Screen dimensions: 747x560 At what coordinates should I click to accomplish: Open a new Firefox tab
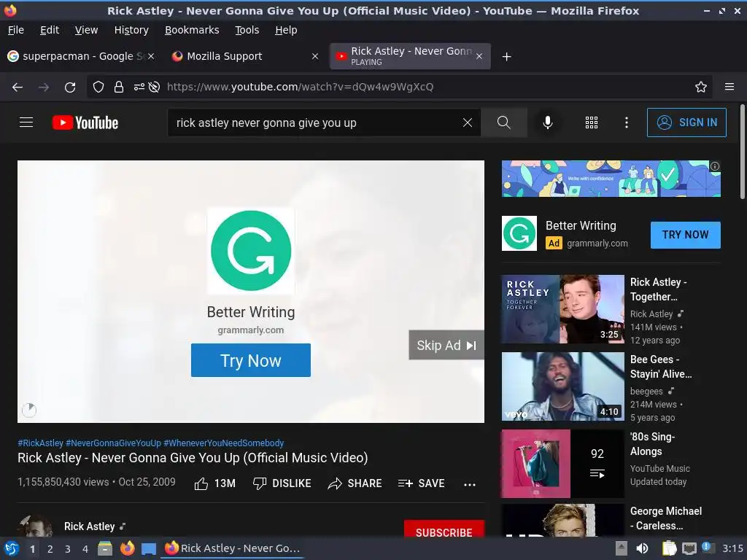pyautogui.click(x=507, y=57)
